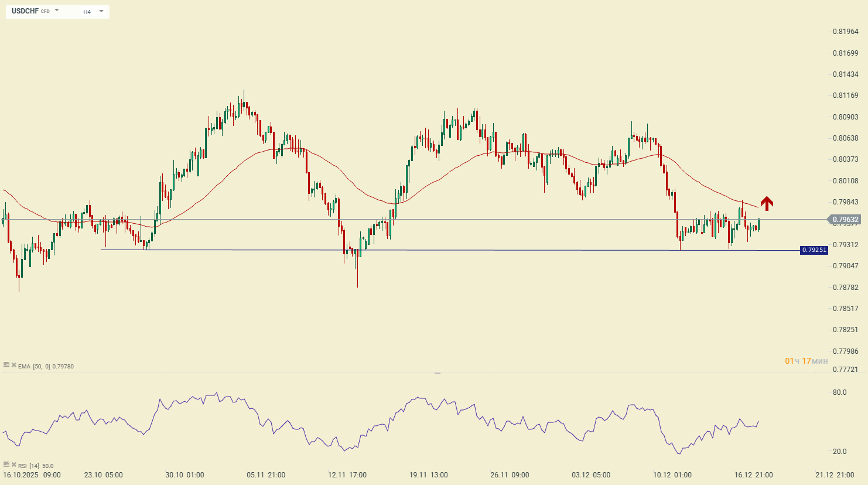Click the current price tag 0.79632
This screenshot has height=485, width=868.
846,220
